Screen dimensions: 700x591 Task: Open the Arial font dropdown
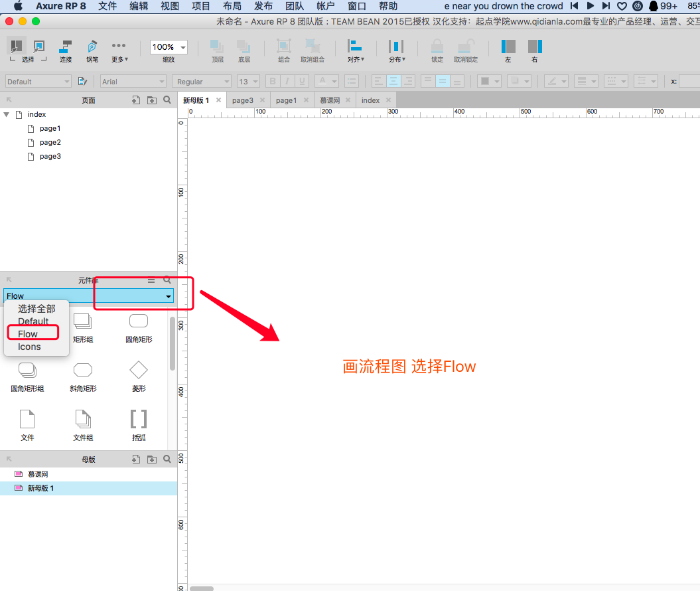click(133, 81)
